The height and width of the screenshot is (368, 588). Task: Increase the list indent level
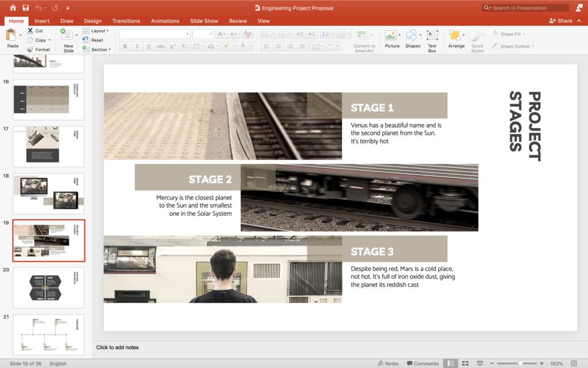pos(312,34)
